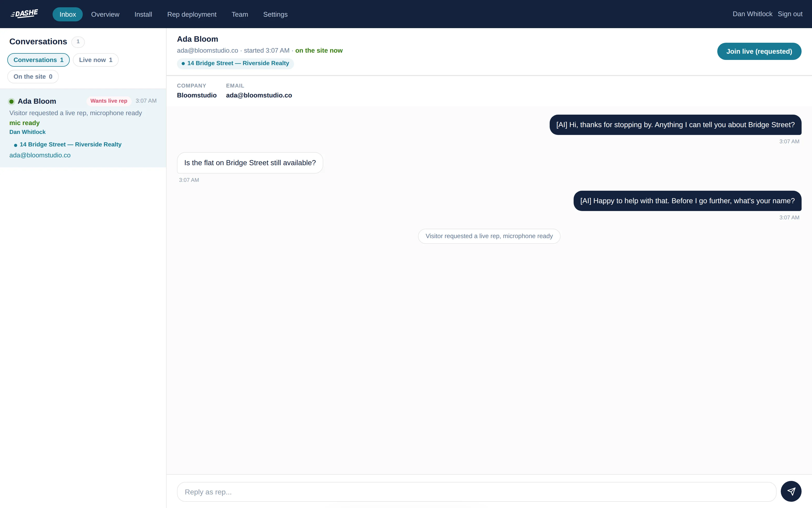Image resolution: width=812 pixels, height=508 pixels.
Task: Click the Wants live rep badge
Action: click(109, 101)
